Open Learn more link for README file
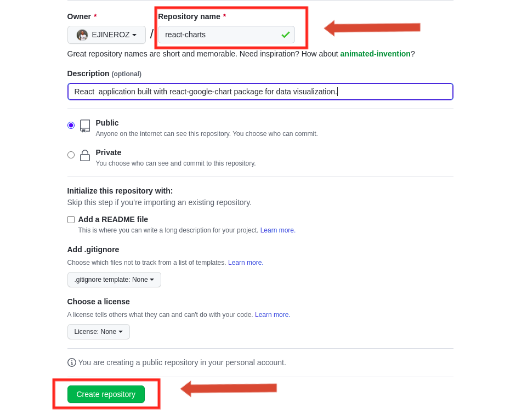 278,230
